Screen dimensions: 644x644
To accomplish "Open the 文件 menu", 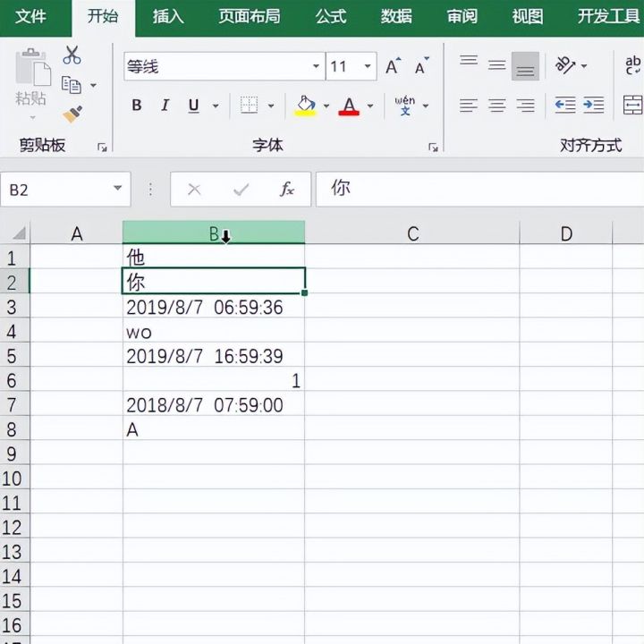I will [x=30, y=16].
